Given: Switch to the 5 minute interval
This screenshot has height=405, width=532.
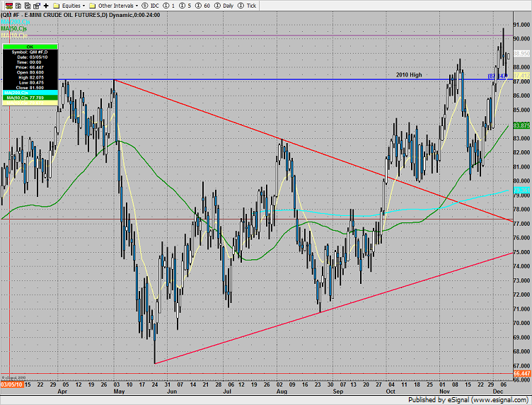Looking at the screenshot, I should point(185,6).
